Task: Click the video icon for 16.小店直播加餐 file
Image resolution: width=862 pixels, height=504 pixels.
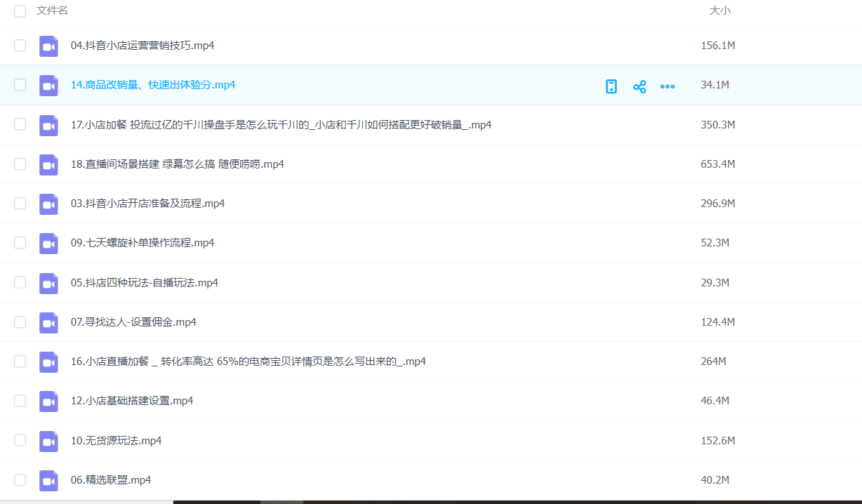Action: (48, 362)
